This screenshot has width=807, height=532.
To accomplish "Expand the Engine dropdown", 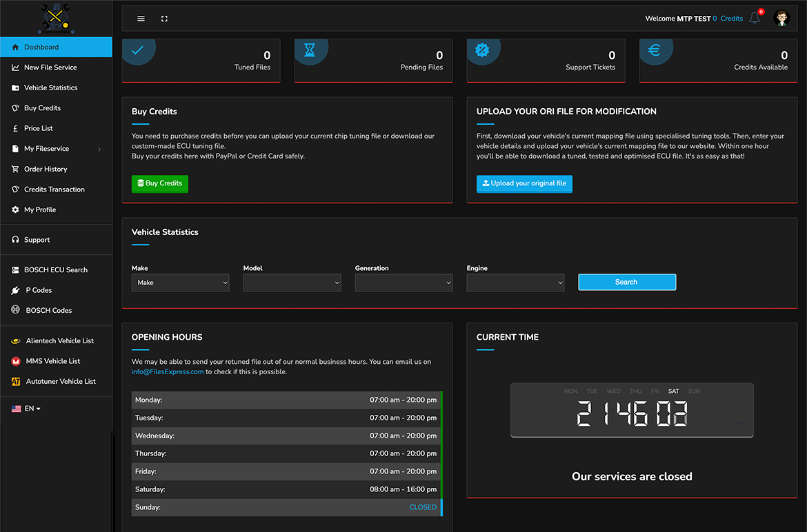I will (x=515, y=283).
